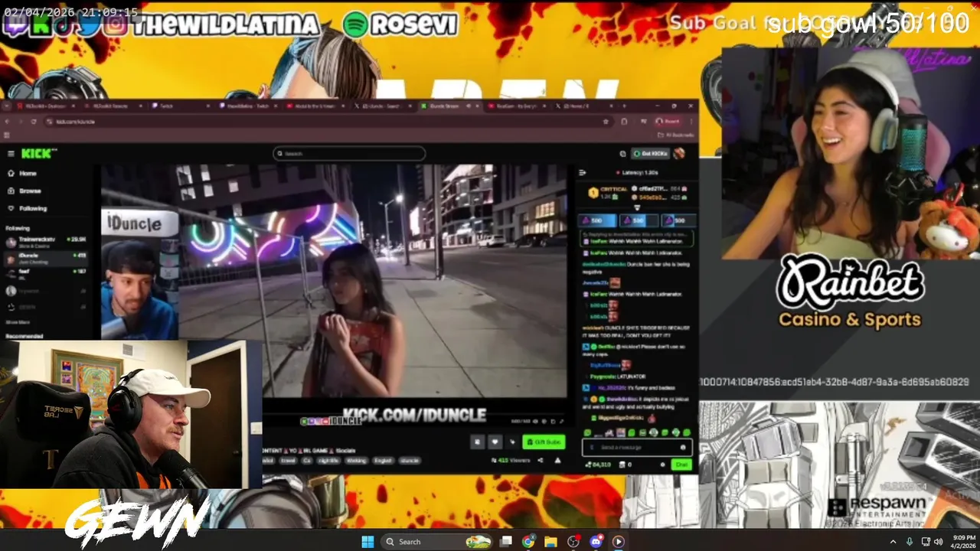
Task: Select iDuncle channel in Following list
Action: pyautogui.click(x=47, y=257)
